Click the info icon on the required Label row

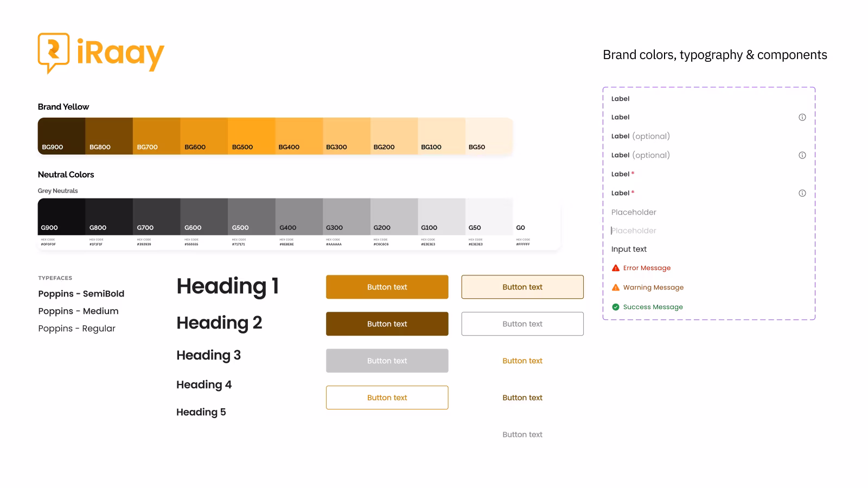coord(802,193)
